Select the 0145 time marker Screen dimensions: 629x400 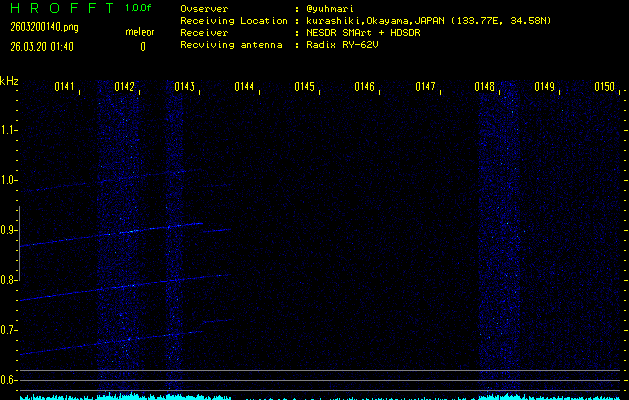click(x=305, y=87)
